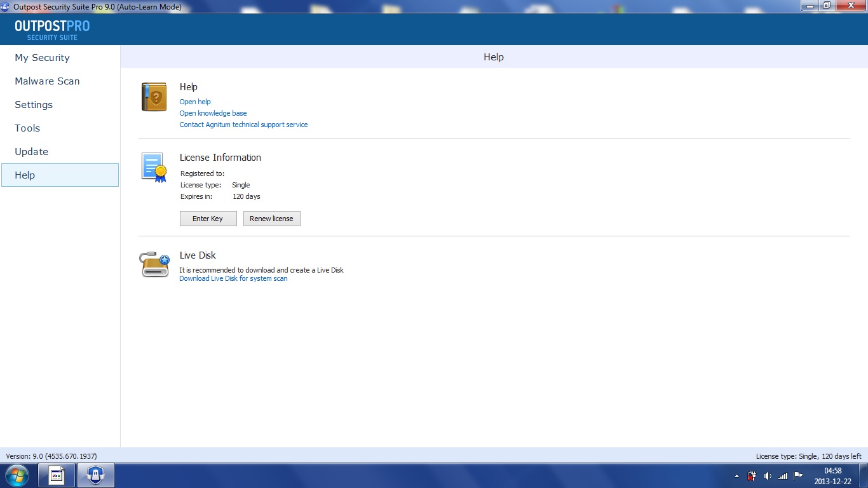Go to Malware Scan
Image resolution: width=868 pixels, height=488 pixels.
point(60,81)
